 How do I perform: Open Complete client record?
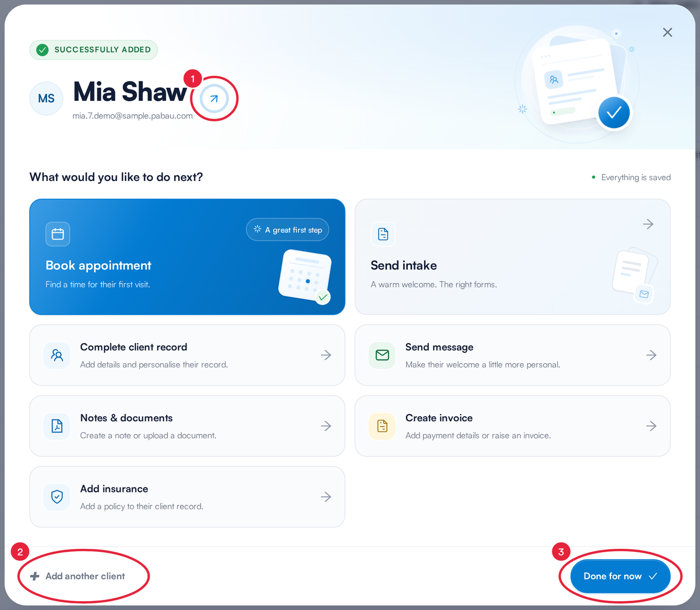coord(187,355)
